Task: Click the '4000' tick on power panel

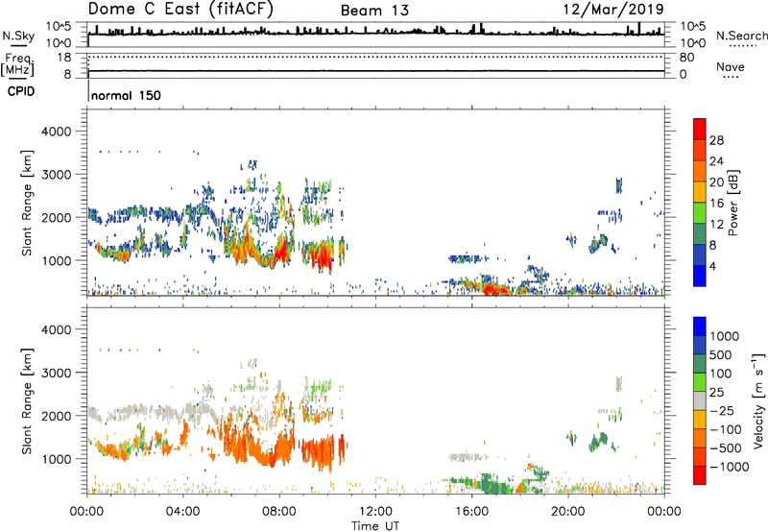Action: click(x=56, y=132)
